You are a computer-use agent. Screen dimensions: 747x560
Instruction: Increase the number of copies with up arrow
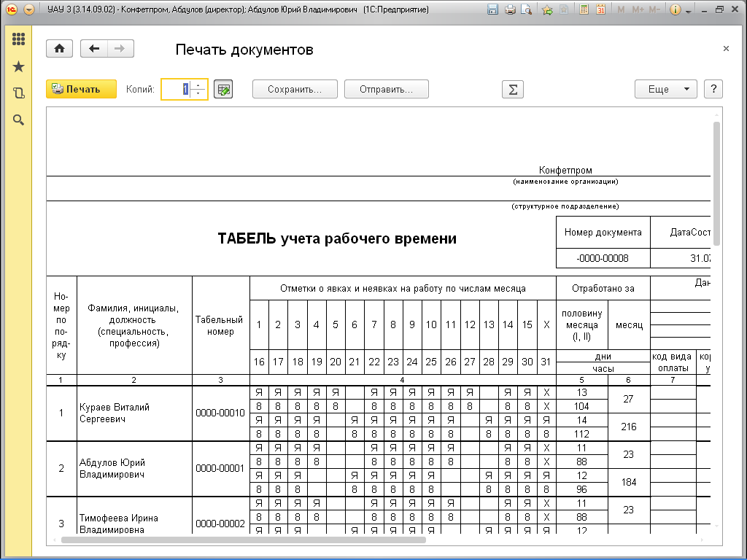pyautogui.click(x=199, y=85)
